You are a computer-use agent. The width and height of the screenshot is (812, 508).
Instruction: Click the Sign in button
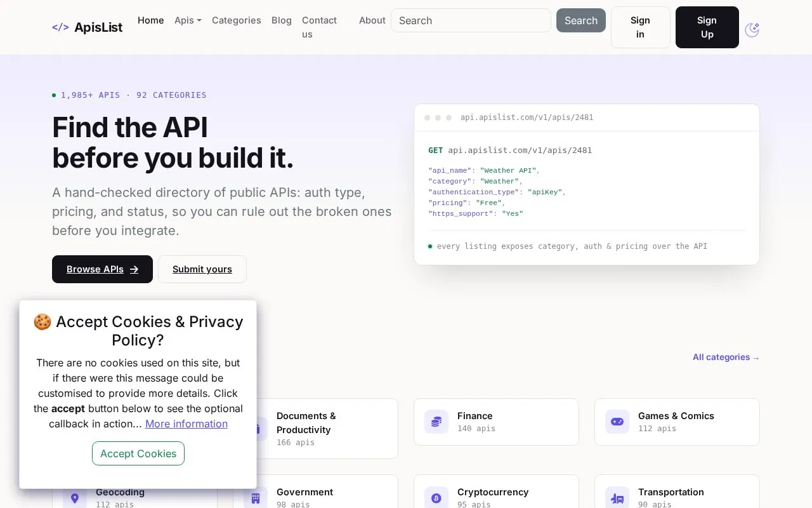[x=641, y=27]
